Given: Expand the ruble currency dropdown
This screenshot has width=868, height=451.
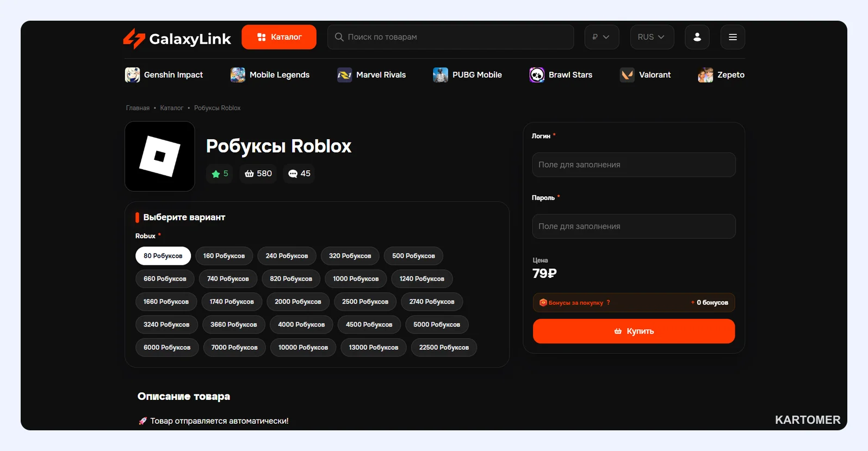Looking at the screenshot, I should [602, 37].
